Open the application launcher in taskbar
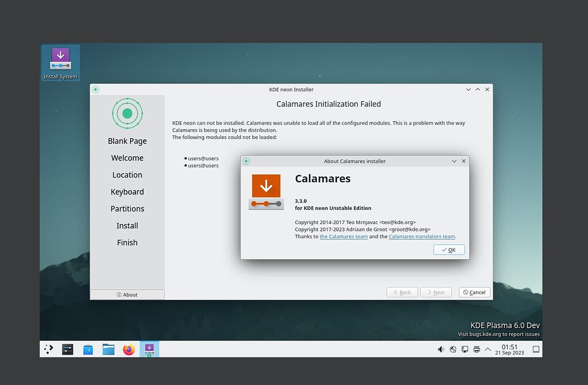 (x=49, y=349)
